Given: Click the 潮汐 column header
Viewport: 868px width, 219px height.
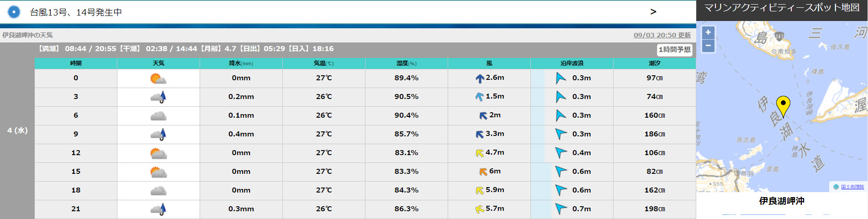Looking at the screenshot, I should [x=655, y=63].
